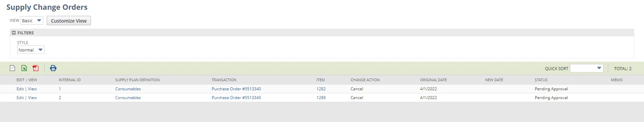This screenshot has height=122, width=644.
Task: Sort by the Change Action column header
Action: coord(365,80)
